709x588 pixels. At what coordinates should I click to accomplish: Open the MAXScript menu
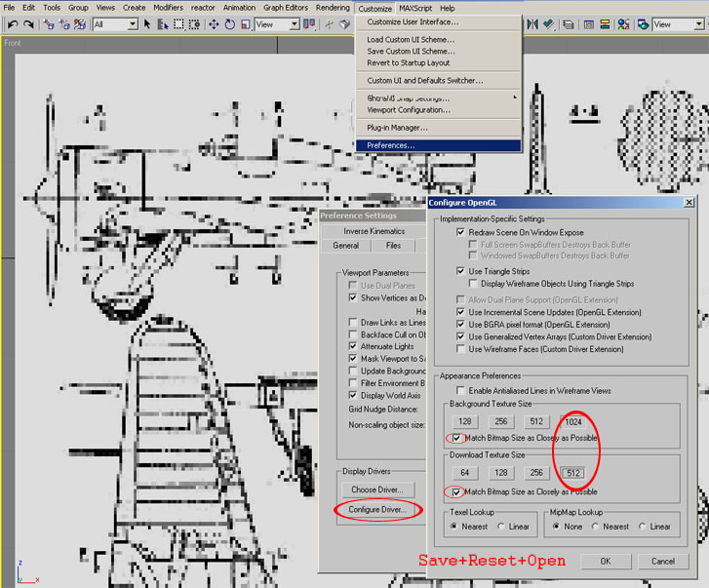(x=415, y=8)
